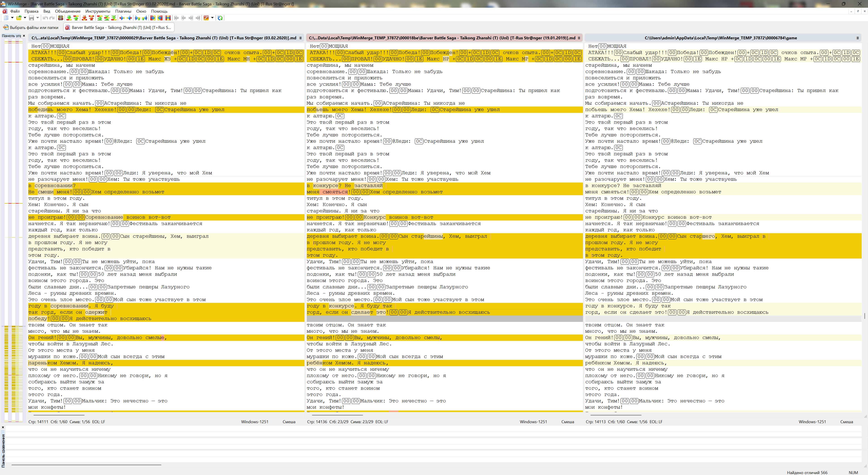Click Windows-1251 encoding in middle pane status

pos(533,422)
